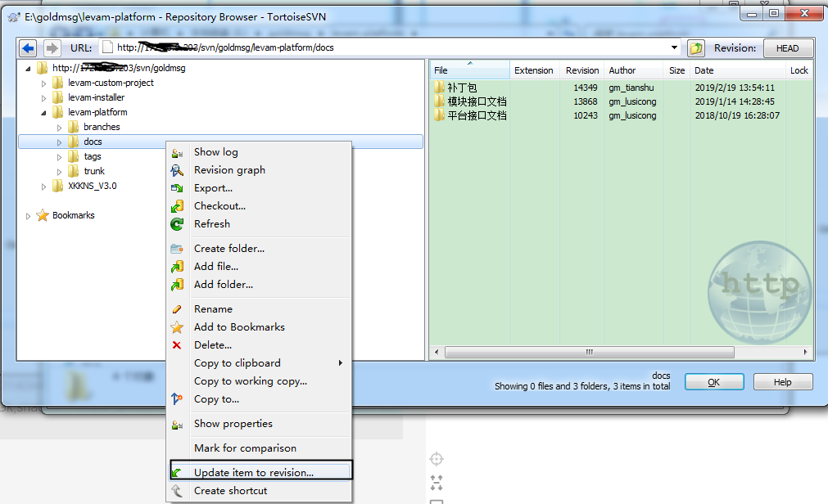Click the Update item to revision icon
828x504 pixels.
tap(177, 473)
